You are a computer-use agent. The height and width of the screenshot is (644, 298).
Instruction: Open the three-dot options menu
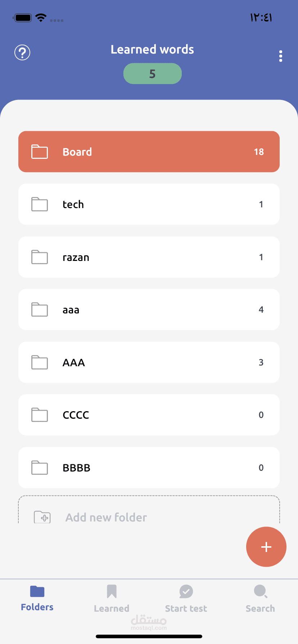[280, 56]
